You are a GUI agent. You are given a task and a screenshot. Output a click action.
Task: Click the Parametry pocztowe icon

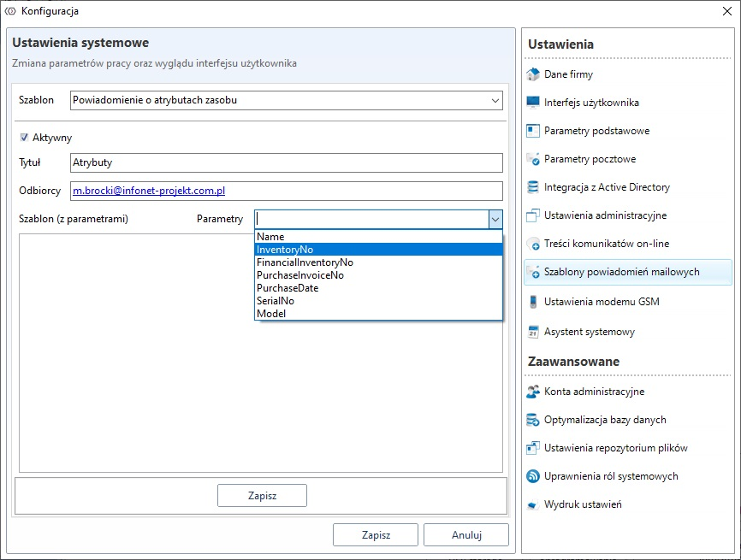pyautogui.click(x=533, y=159)
